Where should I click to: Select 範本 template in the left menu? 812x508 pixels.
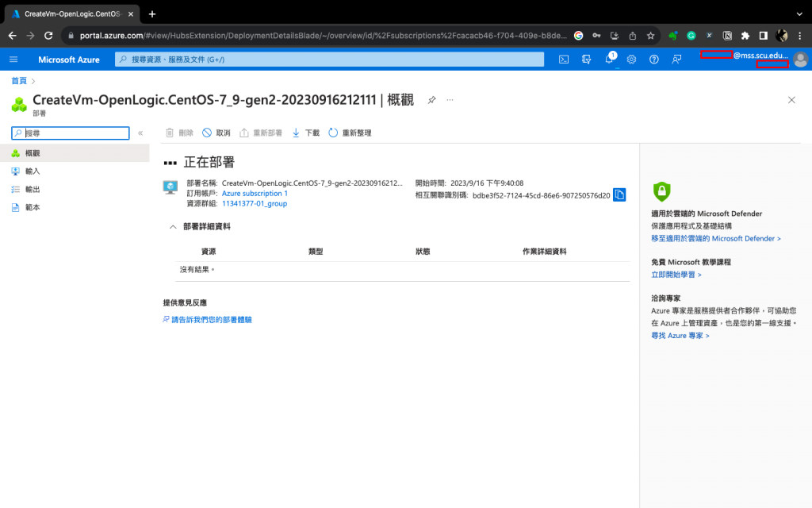click(x=75, y=207)
